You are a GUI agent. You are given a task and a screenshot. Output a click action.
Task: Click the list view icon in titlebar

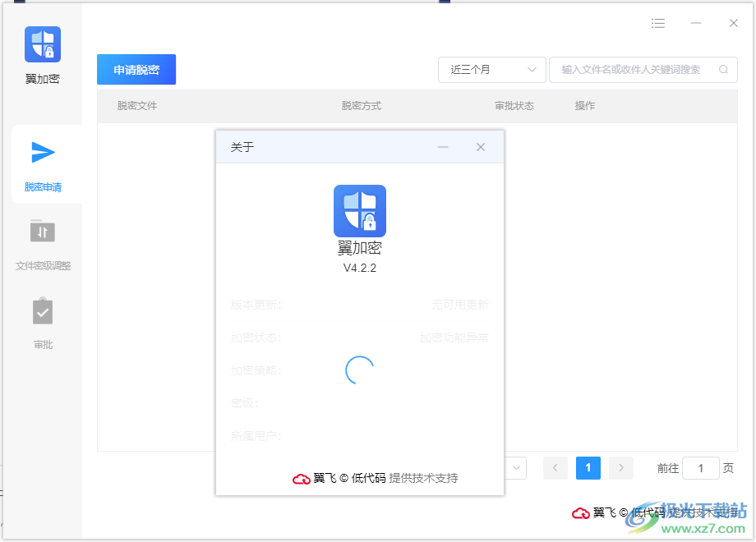[658, 23]
